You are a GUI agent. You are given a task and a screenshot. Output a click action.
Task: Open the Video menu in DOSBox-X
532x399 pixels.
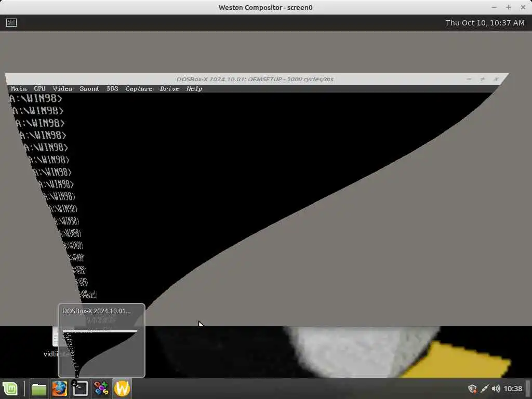(x=63, y=88)
